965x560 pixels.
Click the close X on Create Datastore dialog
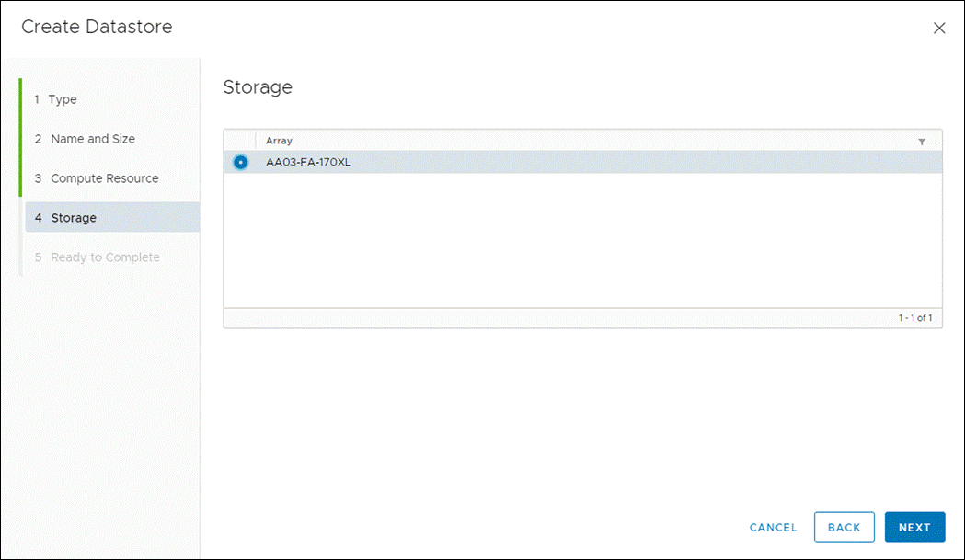[939, 28]
